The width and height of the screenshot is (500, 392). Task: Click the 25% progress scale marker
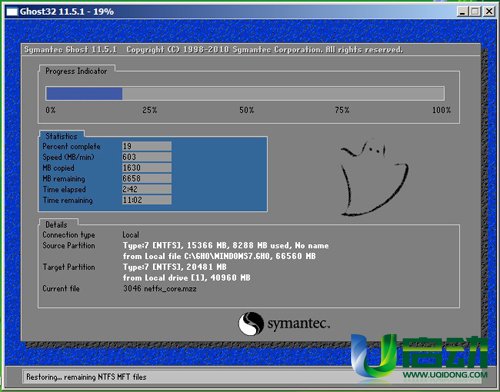click(150, 110)
